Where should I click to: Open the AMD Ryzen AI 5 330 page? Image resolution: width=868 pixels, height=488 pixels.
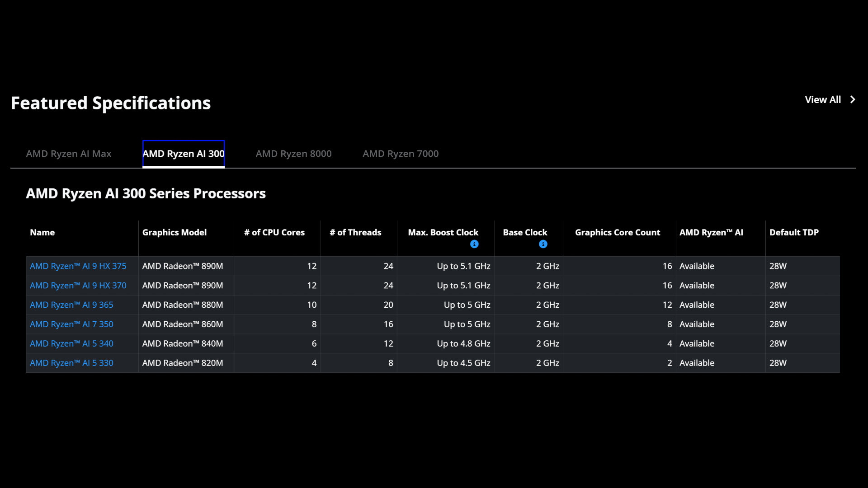tap(71, 363)
